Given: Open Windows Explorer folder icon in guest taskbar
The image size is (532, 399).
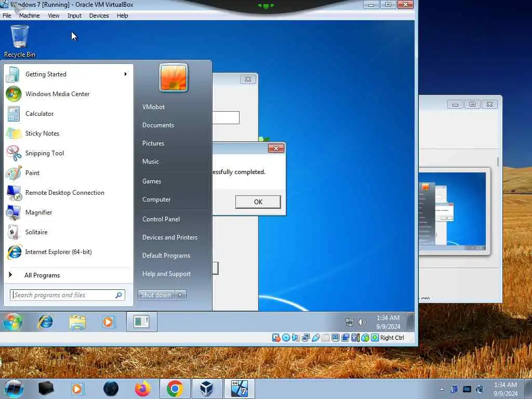Looking at the screenshot, I should click(x=77, y=322).
